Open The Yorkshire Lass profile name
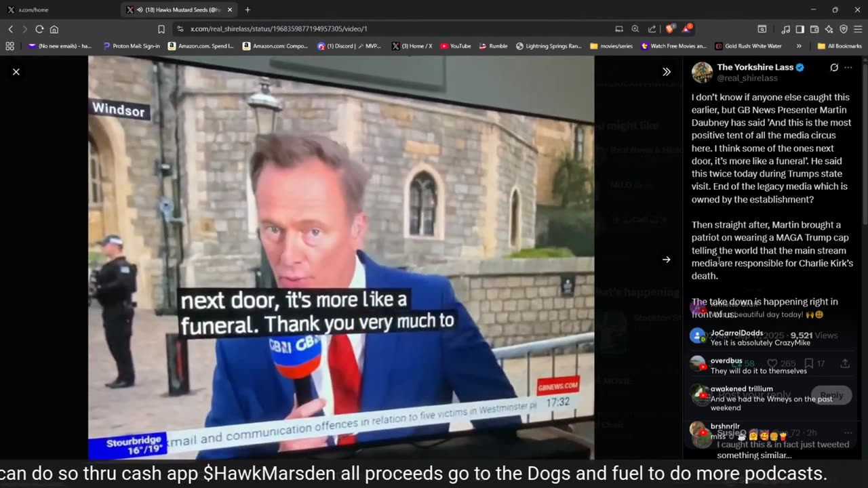This screenshot has width=868, height=488. (755, 67)
